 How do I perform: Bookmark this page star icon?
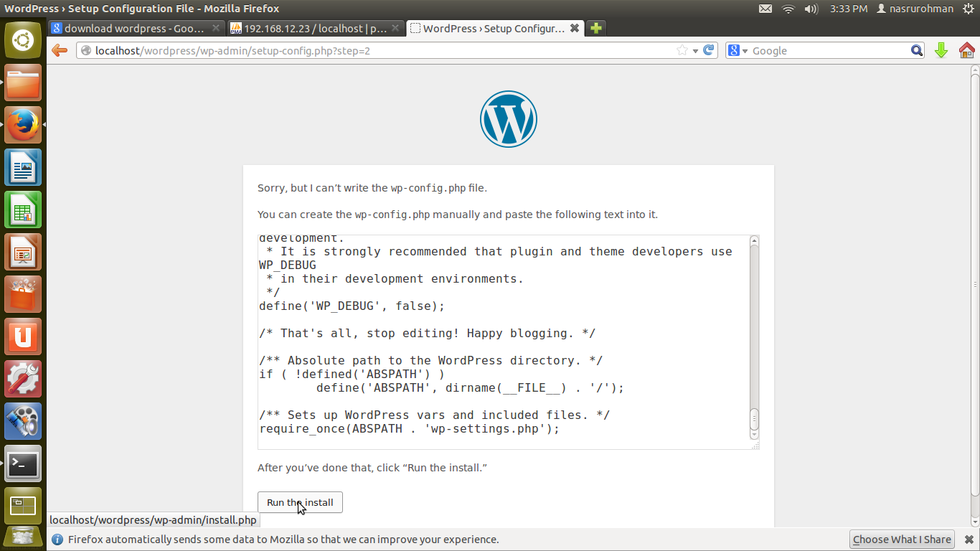pyautogui.click(x=682, y=50)
